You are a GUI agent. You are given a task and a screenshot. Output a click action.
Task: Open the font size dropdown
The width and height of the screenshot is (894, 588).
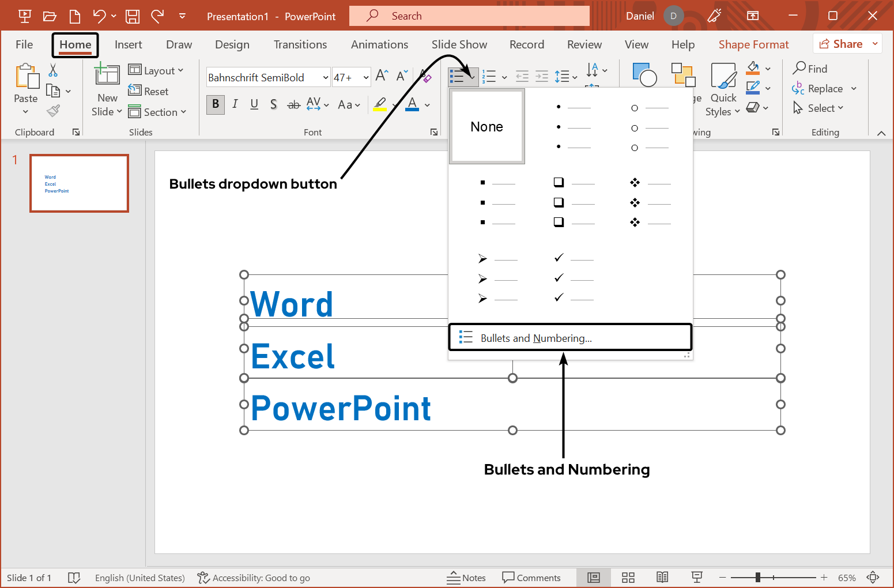coord(366,77)
